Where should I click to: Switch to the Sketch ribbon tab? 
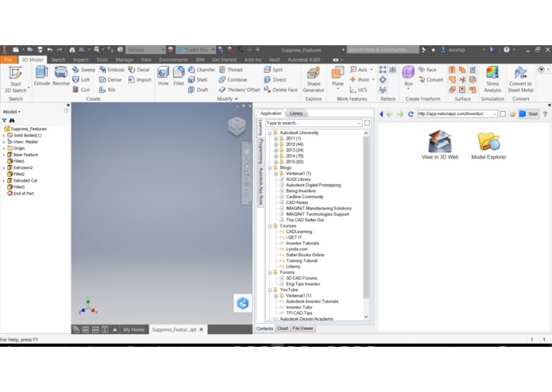(x=58, y=60)
